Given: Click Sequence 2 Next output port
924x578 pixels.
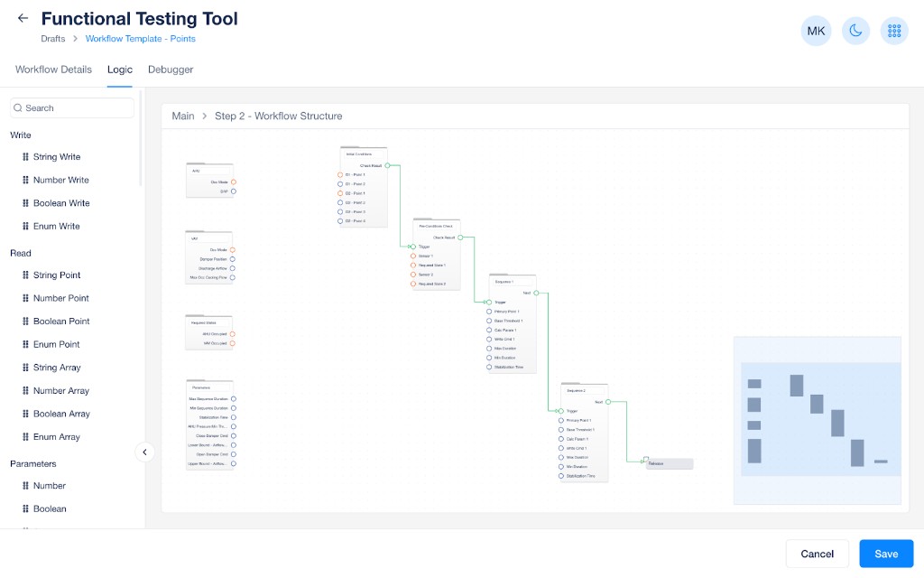Looking at the screenshot, I should point(608,402).
